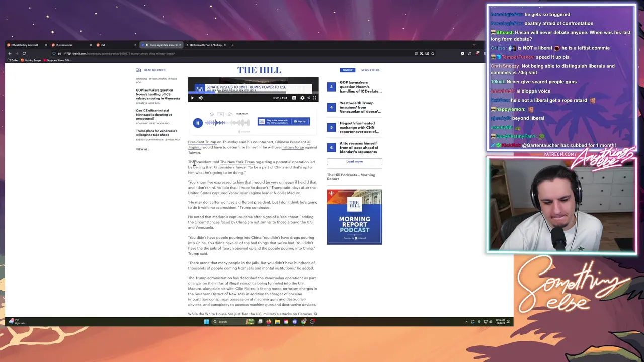Share the video via share icon
Image resolution: width=644 pixels, height=362 pixels.
point(308,98)
